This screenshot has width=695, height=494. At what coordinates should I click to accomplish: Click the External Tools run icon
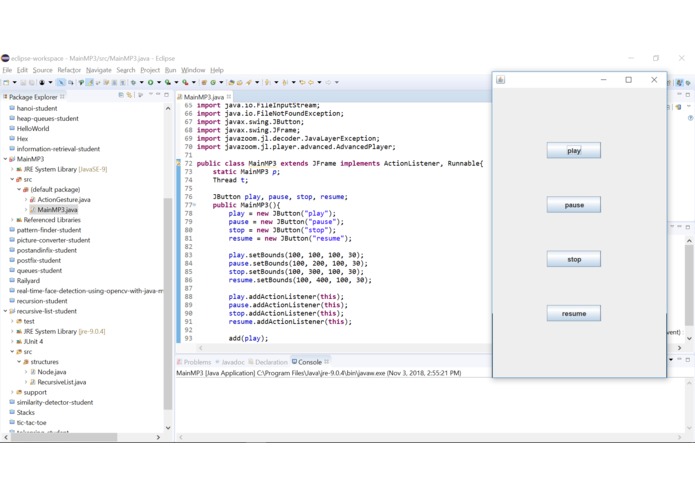tap(185, 82)
